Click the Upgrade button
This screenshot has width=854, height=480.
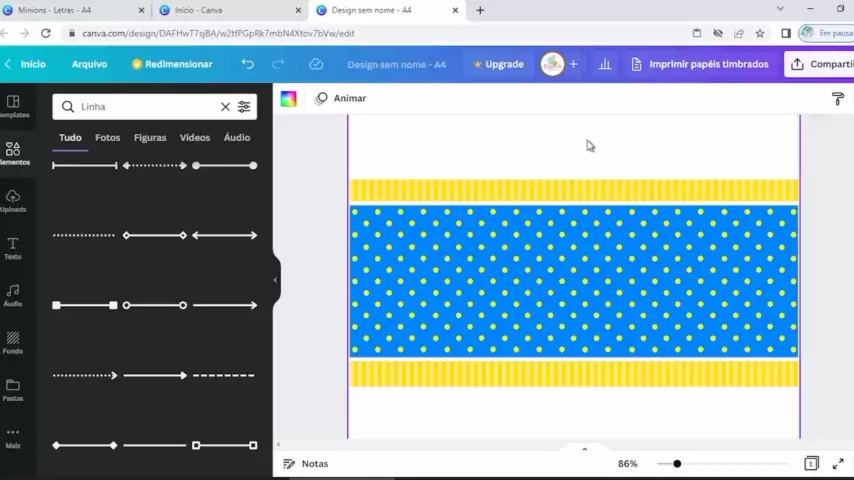498,64
